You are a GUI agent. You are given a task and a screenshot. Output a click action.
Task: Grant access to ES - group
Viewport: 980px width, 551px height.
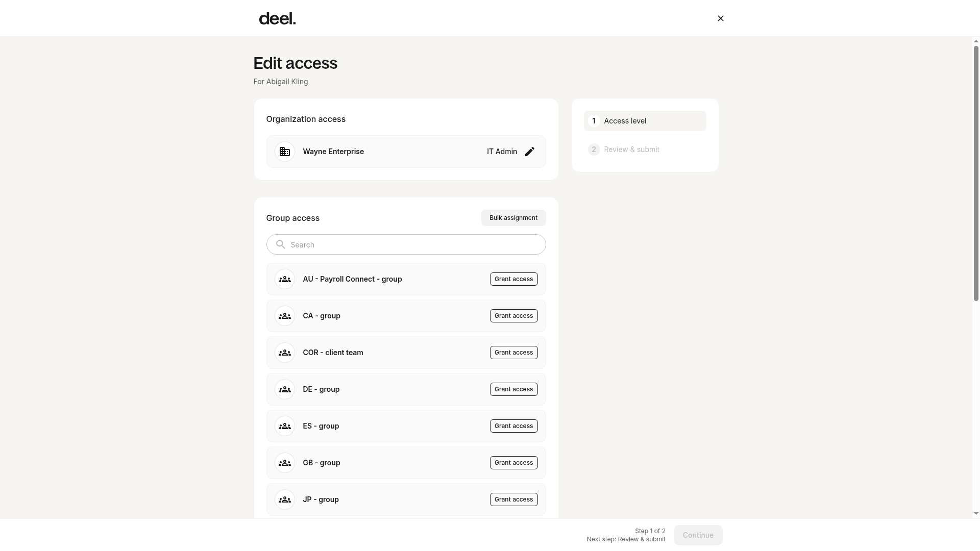(x=514, y=426)
